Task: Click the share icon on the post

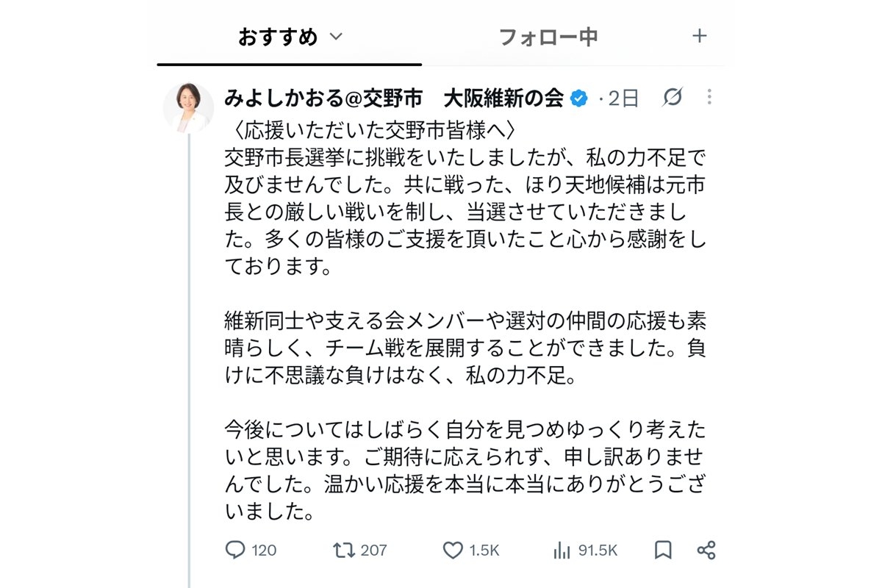Action: tap(706, 550)
